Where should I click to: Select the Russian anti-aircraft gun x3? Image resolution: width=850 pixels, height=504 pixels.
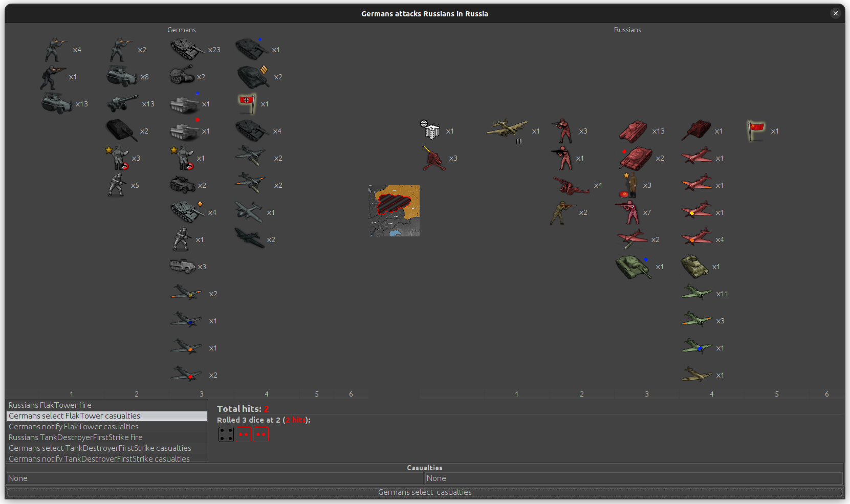click(433, 158)
